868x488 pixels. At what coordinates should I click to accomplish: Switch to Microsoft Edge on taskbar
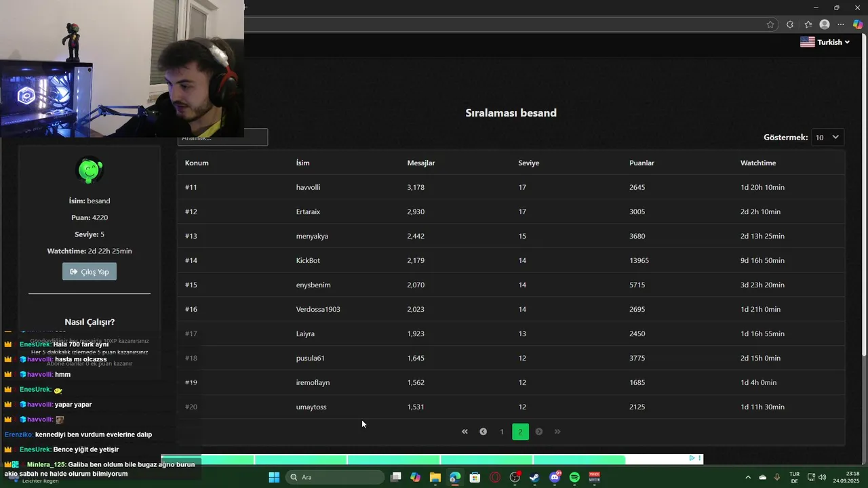tap(455, 477)
